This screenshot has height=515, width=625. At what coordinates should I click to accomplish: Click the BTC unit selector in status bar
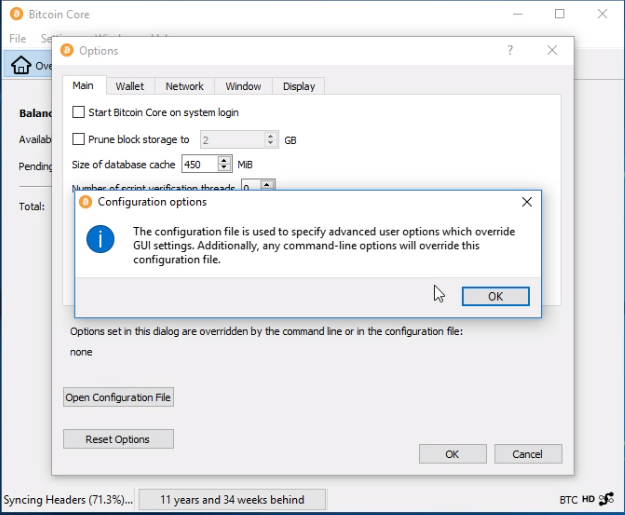point(568,500)
